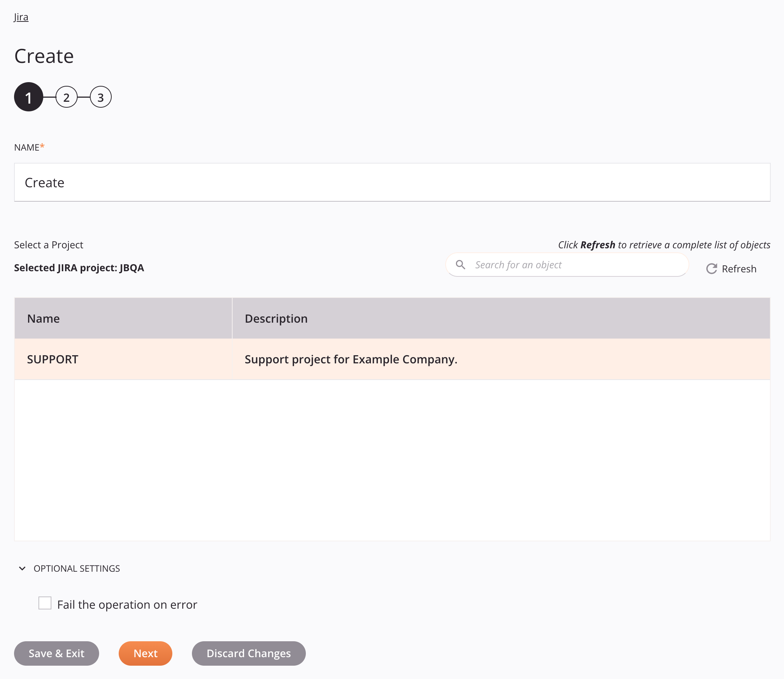Click the search magnifier icon
Viewport: 784px width, 679px height.
coord(461,265)
